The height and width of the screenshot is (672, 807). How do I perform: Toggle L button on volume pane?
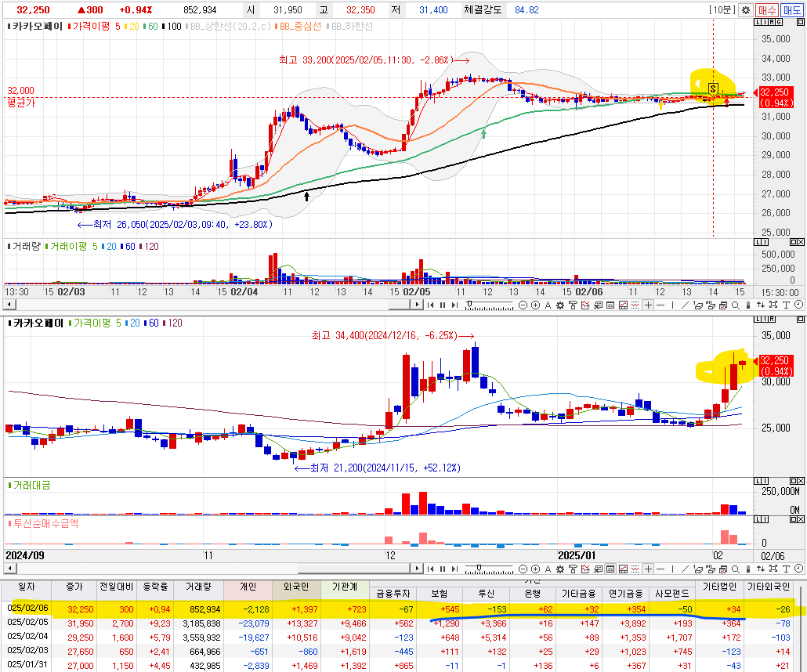pos(758,242)
